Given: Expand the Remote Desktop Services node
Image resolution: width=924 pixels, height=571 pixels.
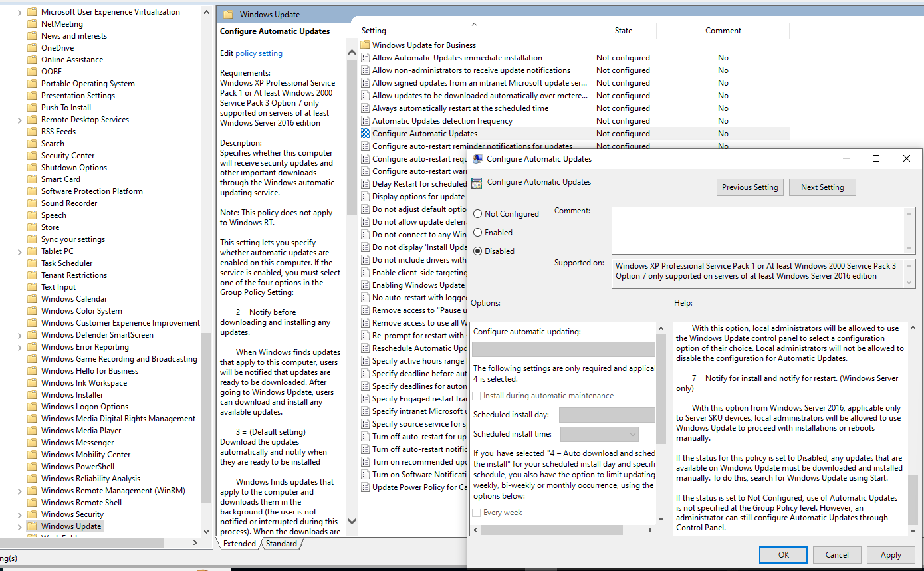Looking at the screenshot, I should tap(19, 120).
